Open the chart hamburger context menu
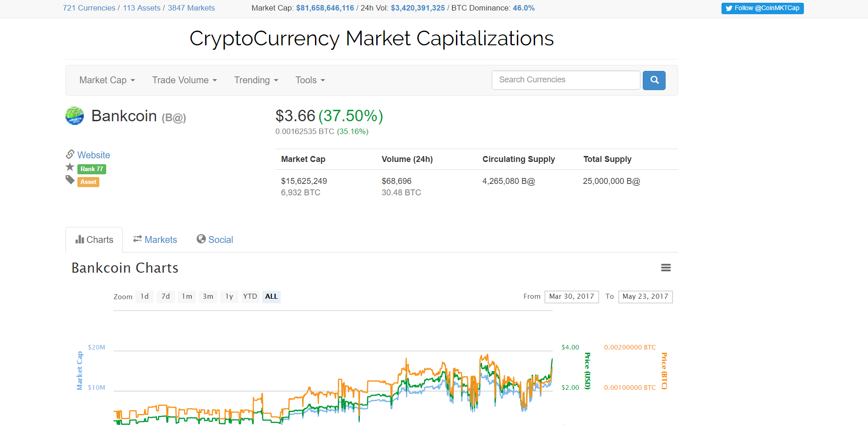This screenshot has height=425, width=868. click(666, 268)
